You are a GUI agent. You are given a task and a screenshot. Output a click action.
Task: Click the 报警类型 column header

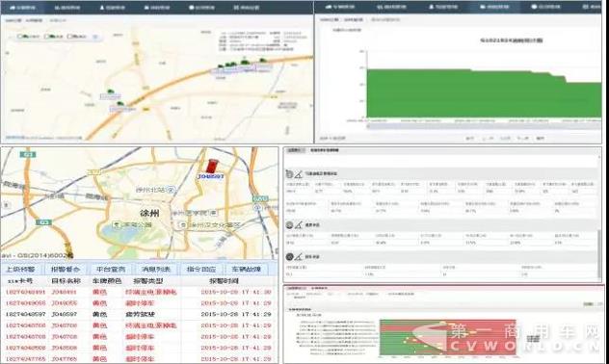[148, 280]
